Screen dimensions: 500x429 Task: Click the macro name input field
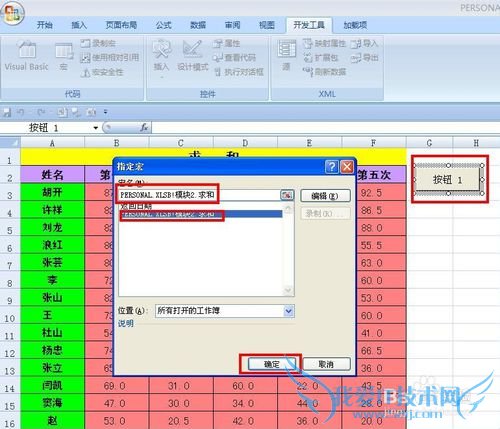point(199,195)
